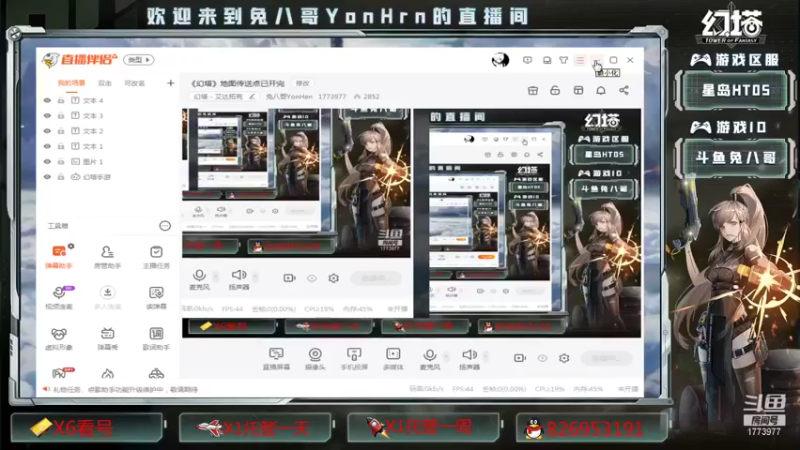The height and width of the screenshot is (450, 800).
Task: Launch the 视频连麦 tool
Action: click(59, 297)
